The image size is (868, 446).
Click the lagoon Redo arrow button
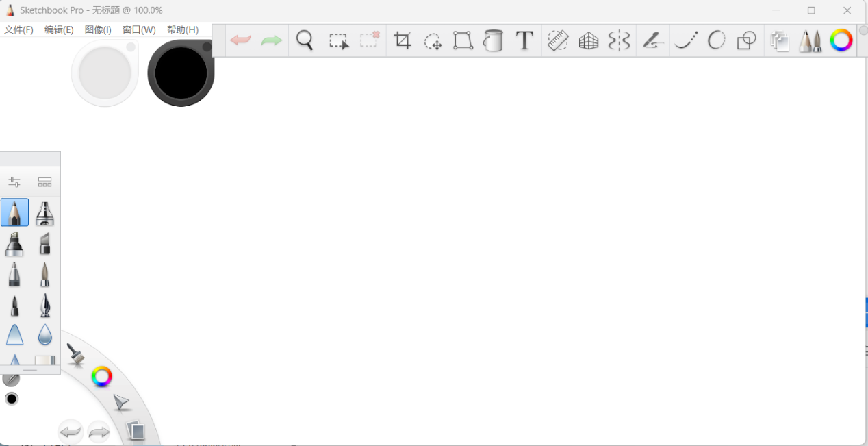(x=99, y=432)
